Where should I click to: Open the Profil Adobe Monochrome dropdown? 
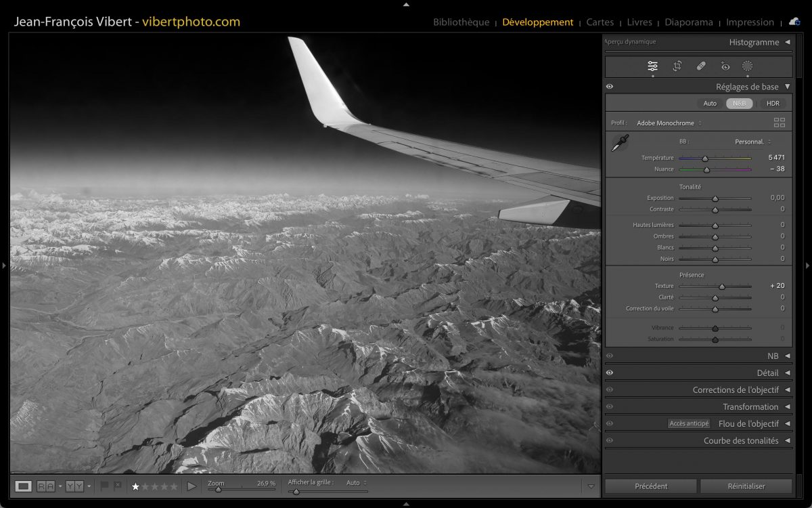point(669,123)
